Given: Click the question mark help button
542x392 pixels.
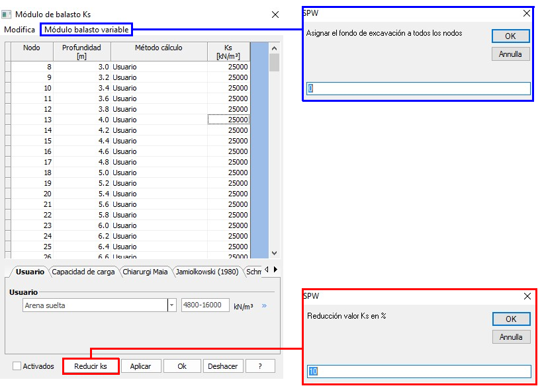Looking at the screenshot, I should [260, 366].
